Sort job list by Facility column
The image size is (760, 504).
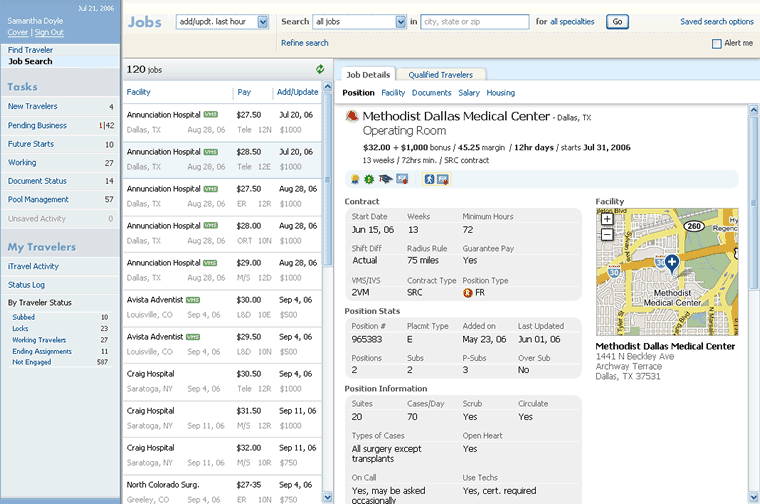[x=139, y=92]
